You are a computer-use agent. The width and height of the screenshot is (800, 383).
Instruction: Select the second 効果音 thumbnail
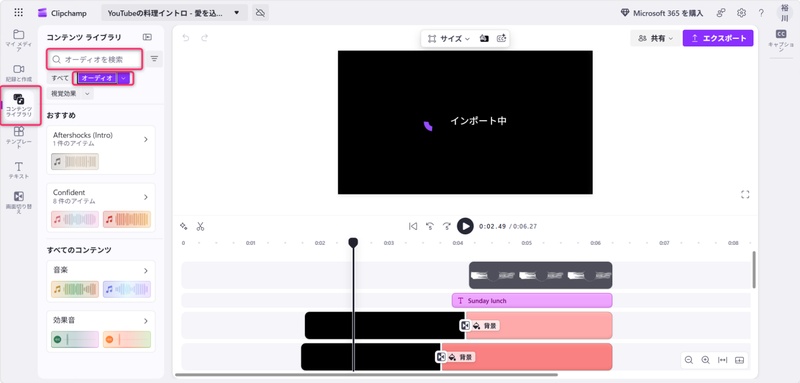point(127,339)
